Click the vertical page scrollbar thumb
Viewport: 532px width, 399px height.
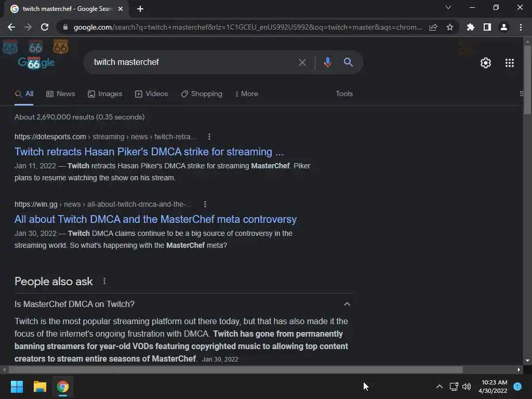point(527,80)
